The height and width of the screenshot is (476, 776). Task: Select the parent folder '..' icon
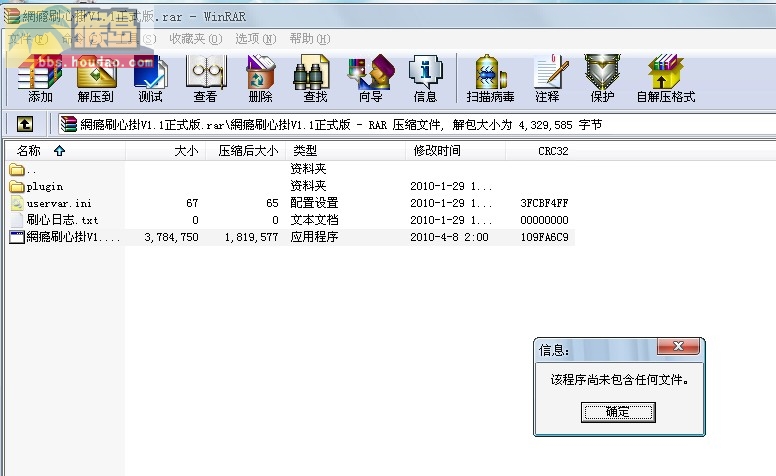point(17,170)
